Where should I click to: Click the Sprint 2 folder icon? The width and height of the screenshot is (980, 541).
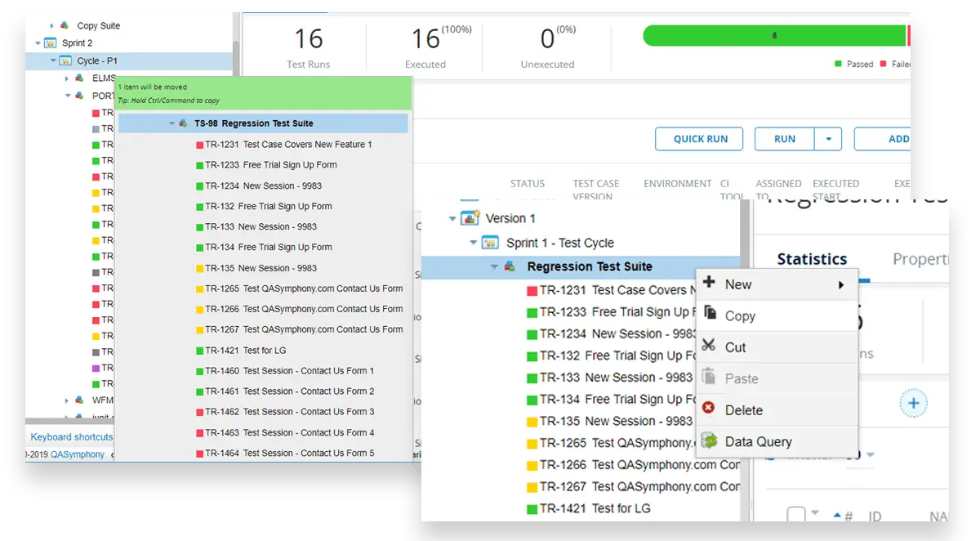(51, 42)
